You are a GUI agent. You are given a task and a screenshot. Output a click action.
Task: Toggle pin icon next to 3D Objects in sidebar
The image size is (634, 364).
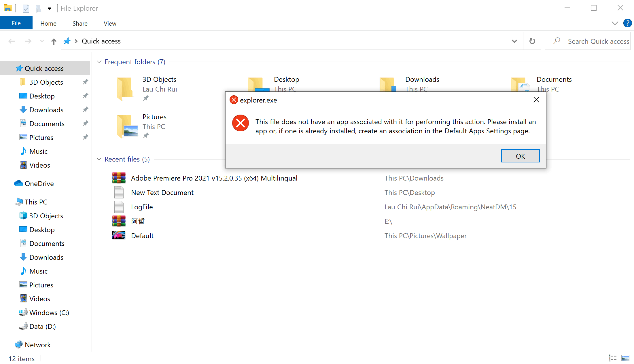tap(85, 82)
